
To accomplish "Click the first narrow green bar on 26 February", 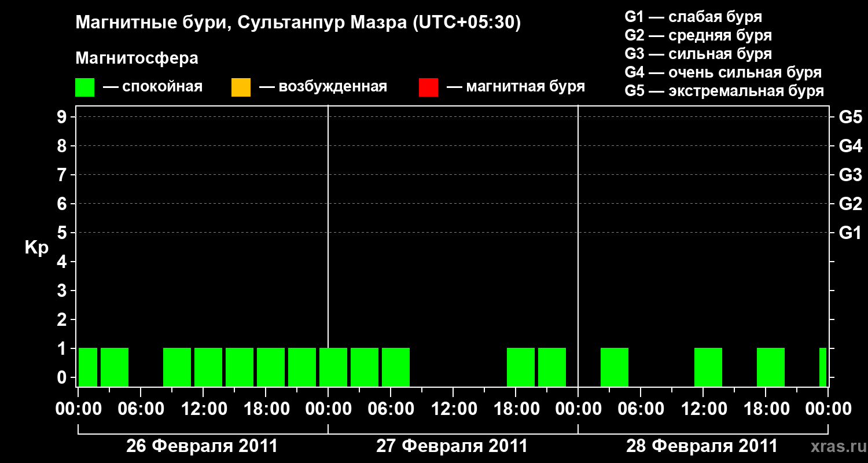I will point(88,367).
